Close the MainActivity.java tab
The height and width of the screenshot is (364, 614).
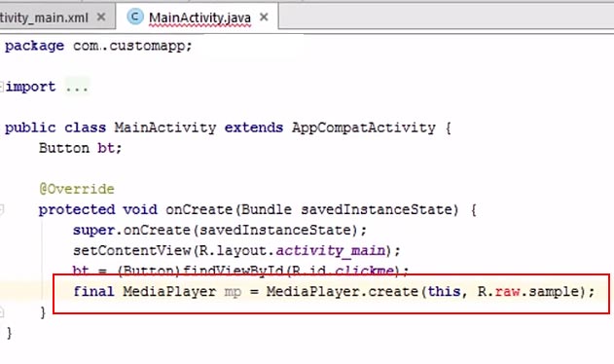[264, 17]
